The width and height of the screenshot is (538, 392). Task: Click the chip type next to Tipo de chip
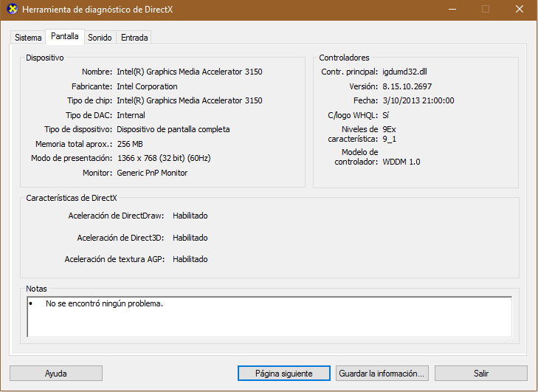(190, 100)
